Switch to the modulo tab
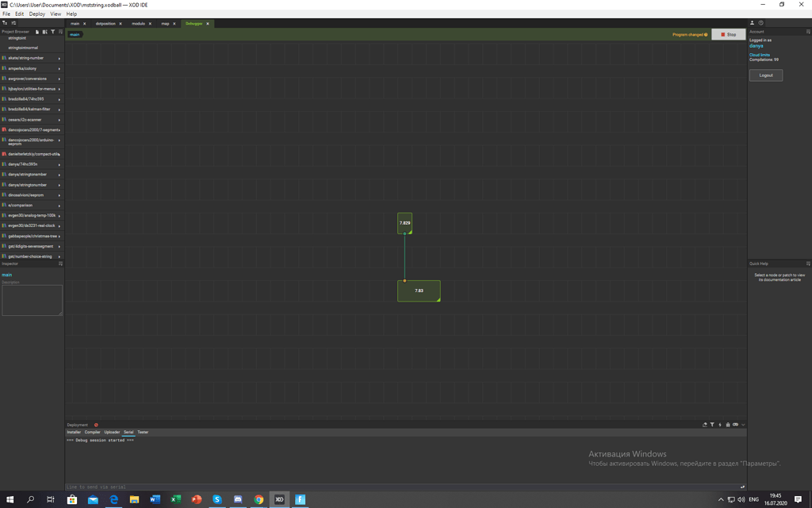This screenshot has height=508, width=812. [138, 24]
